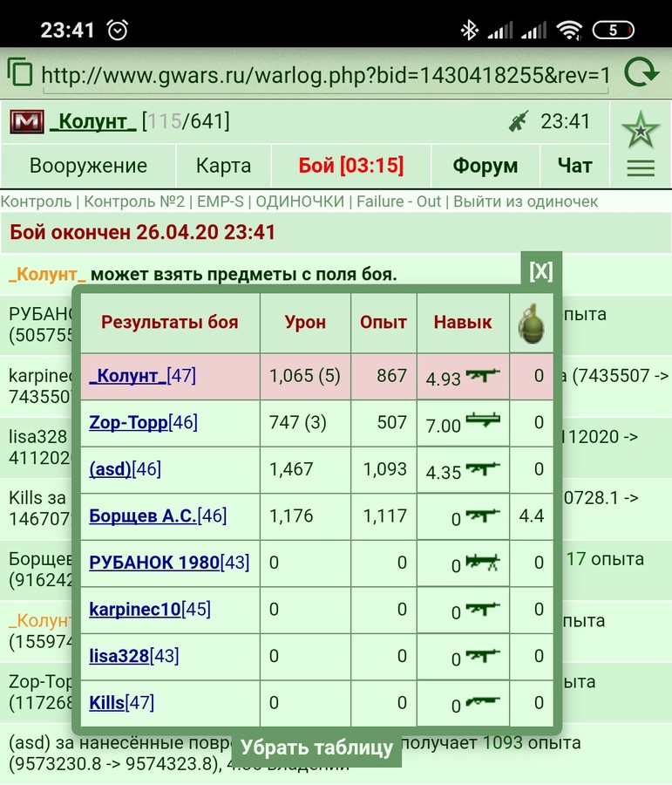Click the machine gun icon in РУБАНОК 1980 row
Viewport: 672px width, 785px height.
click(x=483, y=563)
